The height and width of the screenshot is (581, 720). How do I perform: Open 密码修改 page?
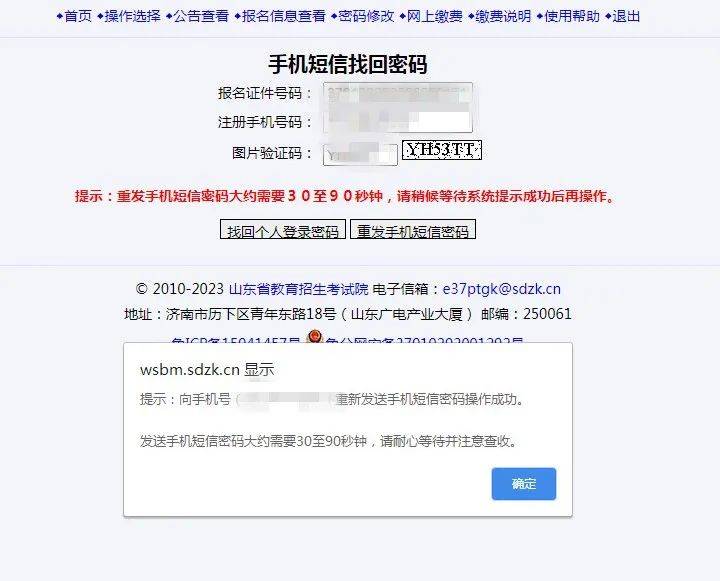(366, 17)
